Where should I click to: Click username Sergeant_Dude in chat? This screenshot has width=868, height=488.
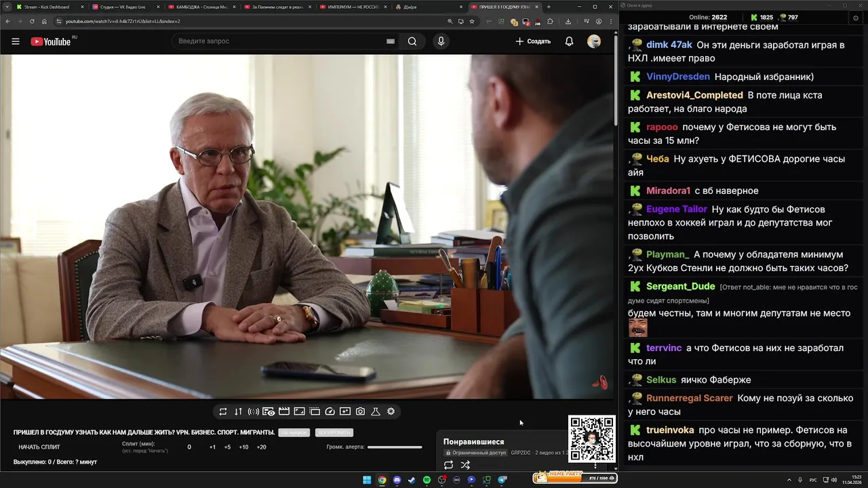point(681,287)
